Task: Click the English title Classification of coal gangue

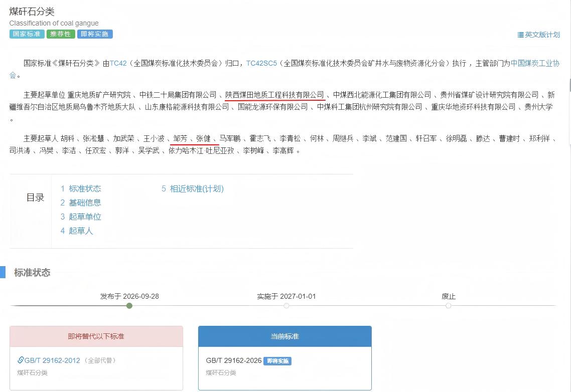Action: [54, 23]
